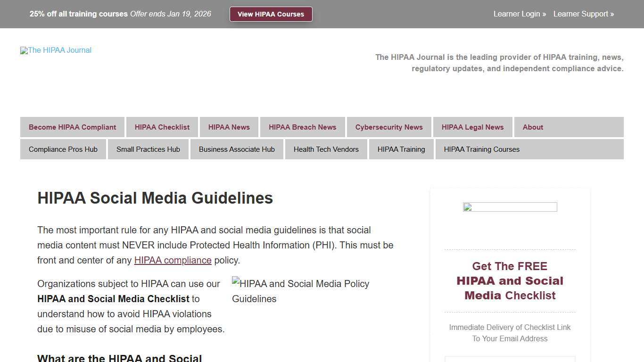Switch to the Small Practices Hub tab
Viewport: 644px width, 362px height.
148,149
